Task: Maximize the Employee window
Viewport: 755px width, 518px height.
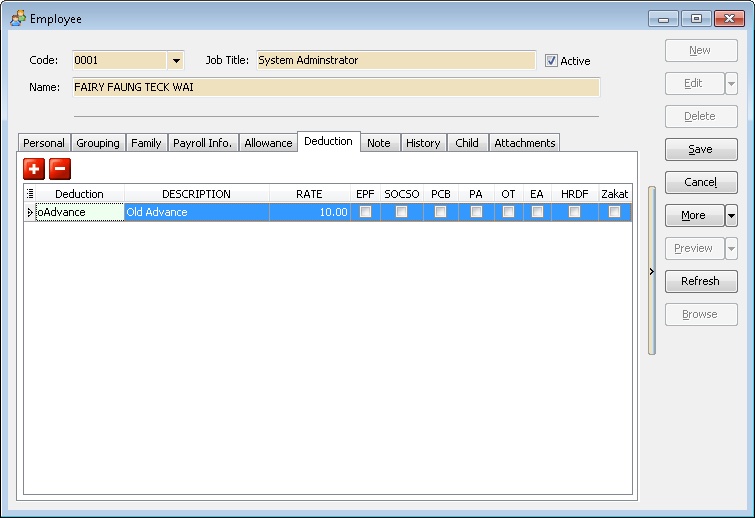Action: (696, 19)
